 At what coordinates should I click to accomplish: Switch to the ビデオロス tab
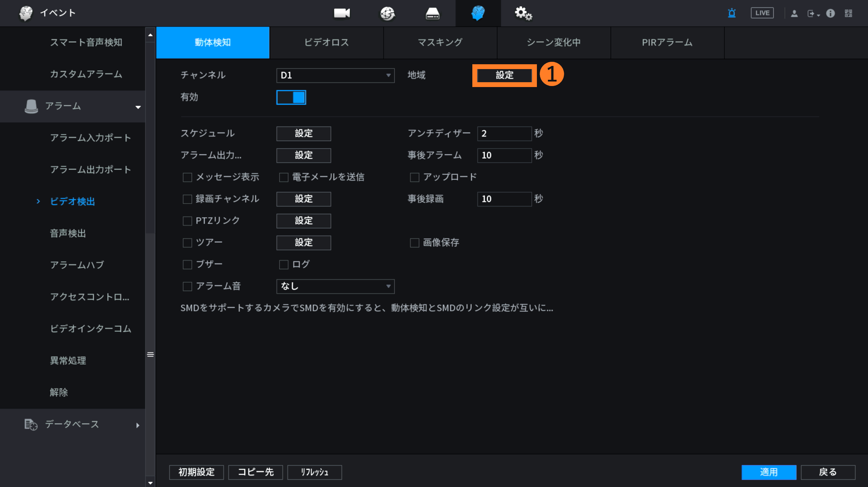[x=326, y=42]
